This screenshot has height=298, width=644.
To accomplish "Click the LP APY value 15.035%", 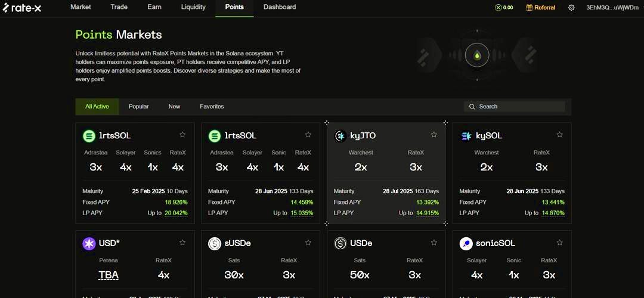I will coord(302,213).
